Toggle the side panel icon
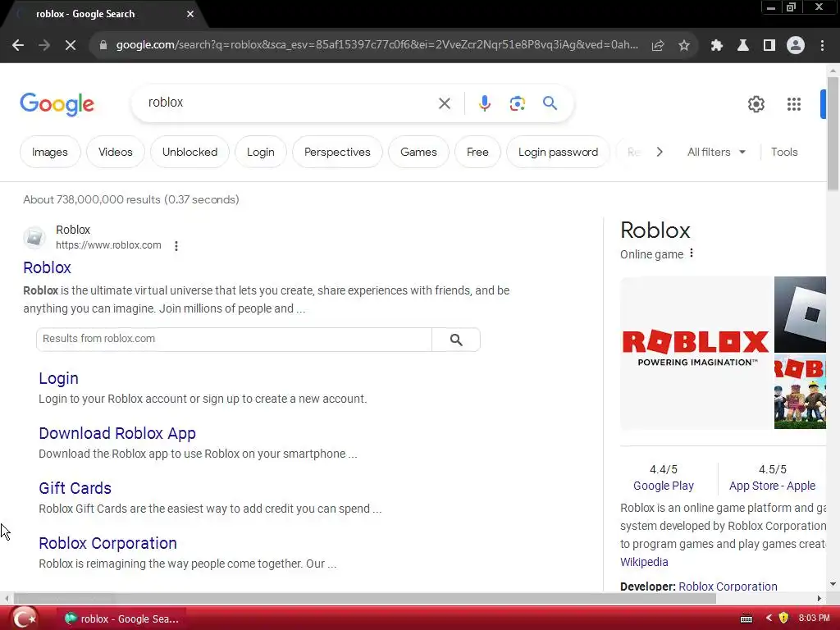 [769, 46]
